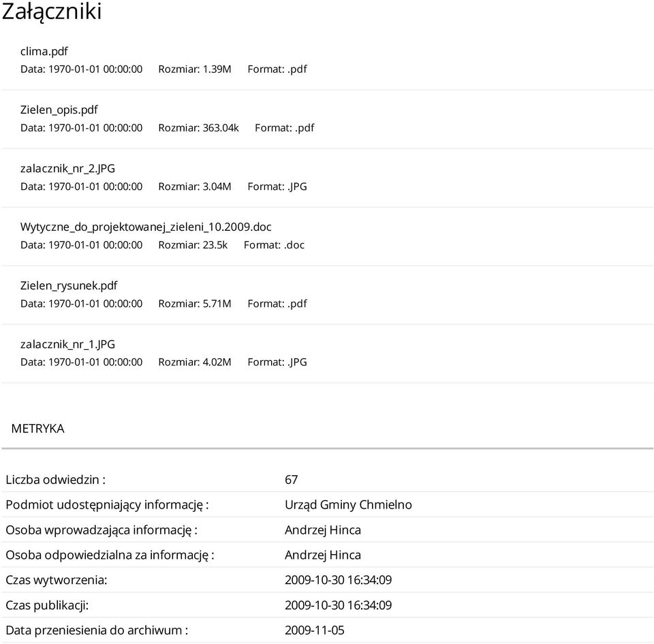Click the archive date 2009-11-05
The image size is (654, 644).
[315, 630]
